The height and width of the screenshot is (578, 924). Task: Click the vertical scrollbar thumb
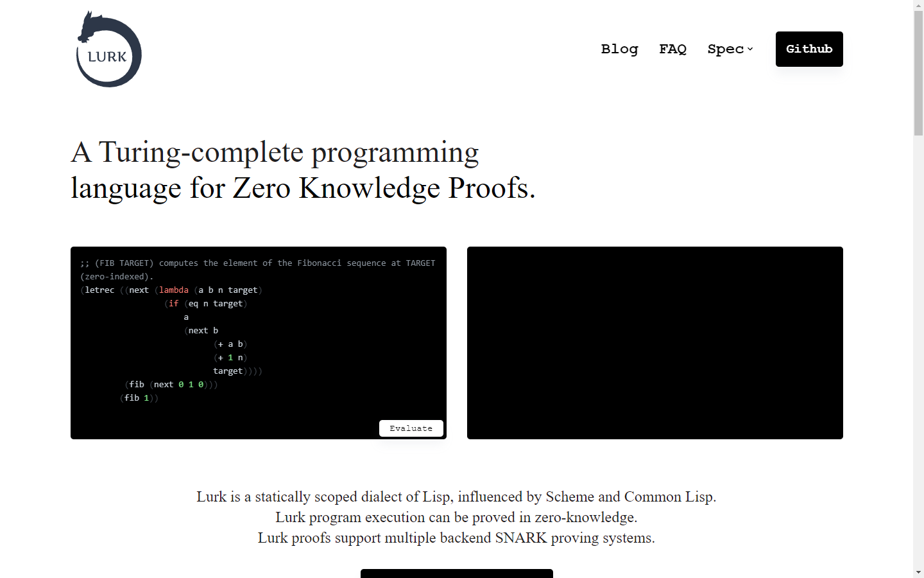[918, 71]
